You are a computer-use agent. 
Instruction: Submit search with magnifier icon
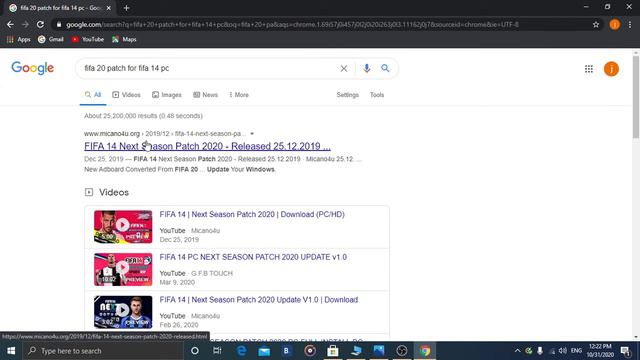[x=385, y=68]
